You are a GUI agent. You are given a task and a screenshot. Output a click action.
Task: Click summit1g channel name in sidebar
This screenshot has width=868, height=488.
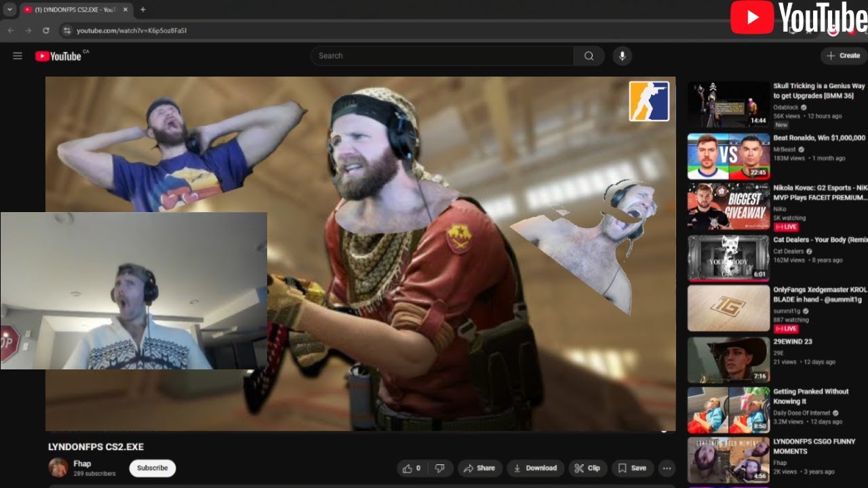787,310
